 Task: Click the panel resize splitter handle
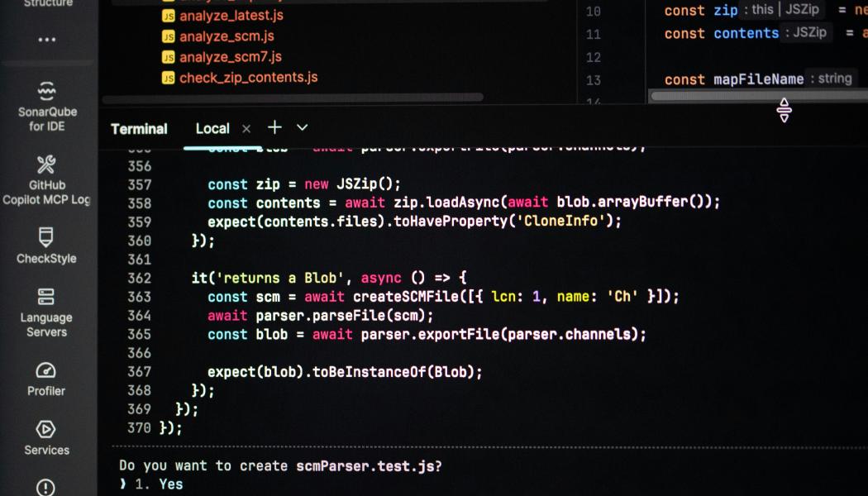pyautogui.click(x=784, y=110)
